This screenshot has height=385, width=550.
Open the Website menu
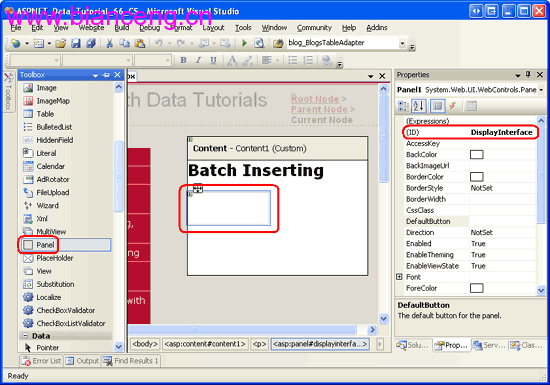(92, 28)
